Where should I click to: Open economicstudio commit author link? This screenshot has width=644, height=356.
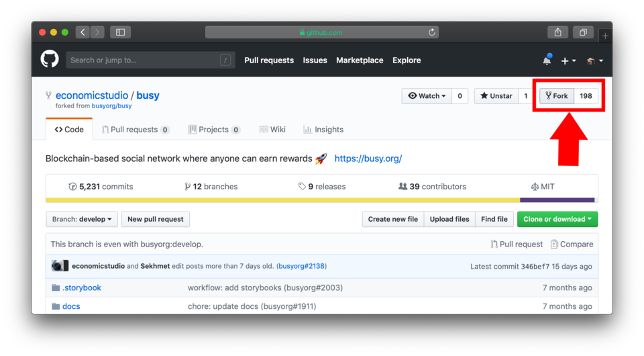[98, 266]
